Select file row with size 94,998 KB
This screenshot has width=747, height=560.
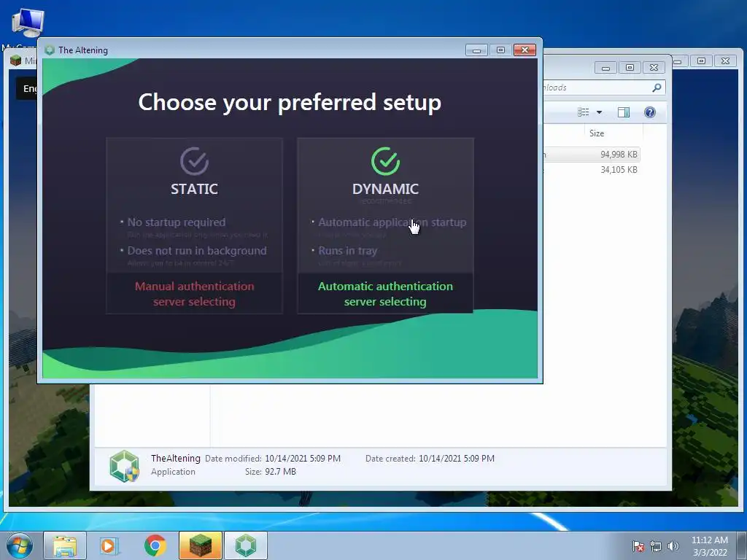pos(592,155)
